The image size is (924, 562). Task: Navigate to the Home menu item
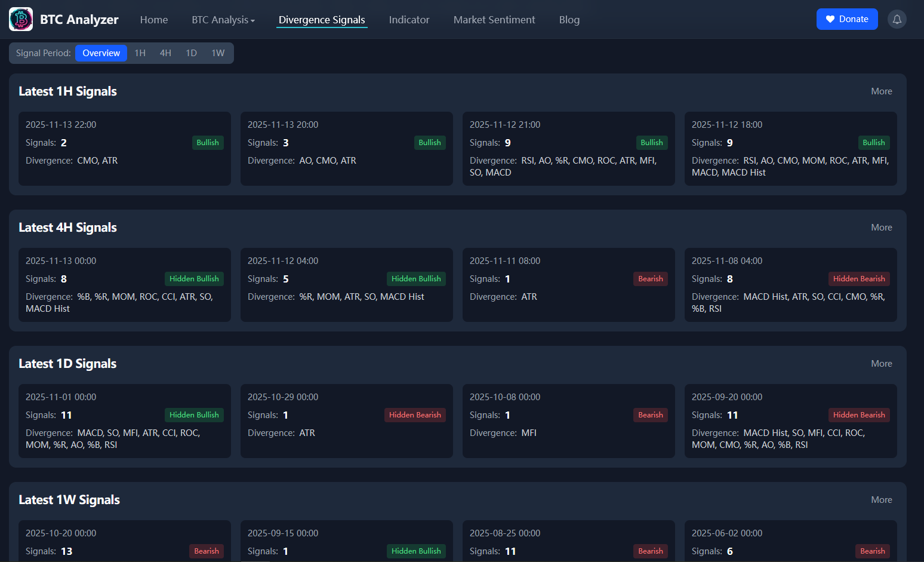pos(153,19)
